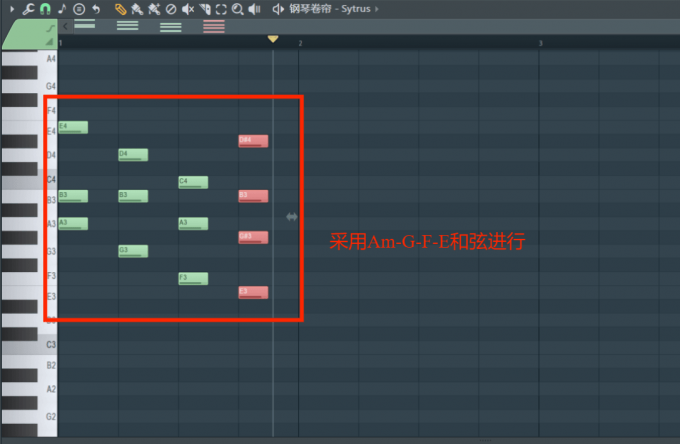Click the speaker icon before the title

coord(278,9)
